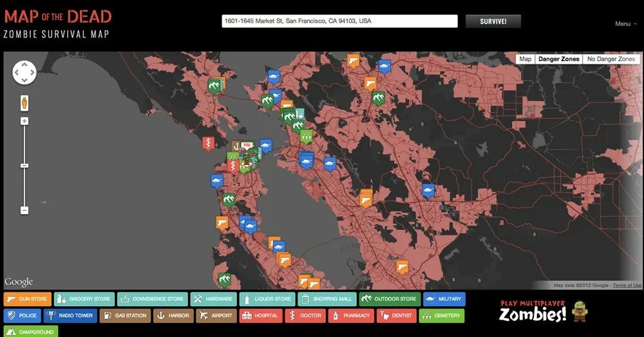The image size is (644, 337).
Task: Zoom out with the minus button
Action: (x=24, y=210)
